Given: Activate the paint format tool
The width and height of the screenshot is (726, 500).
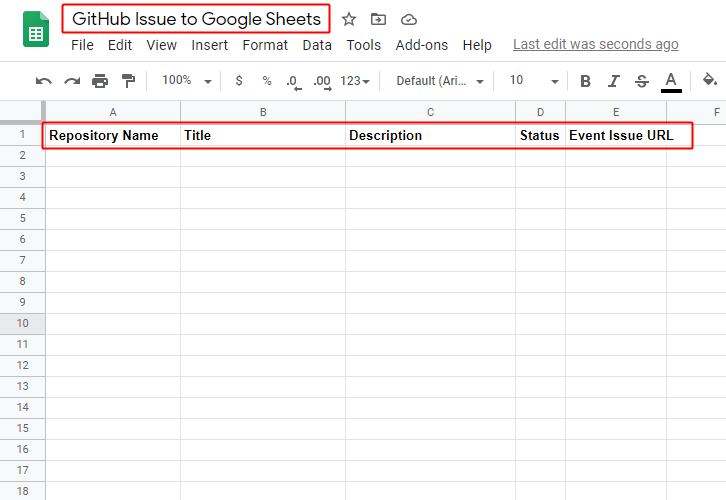Looking at the screenshot, I should pos(128,81).
